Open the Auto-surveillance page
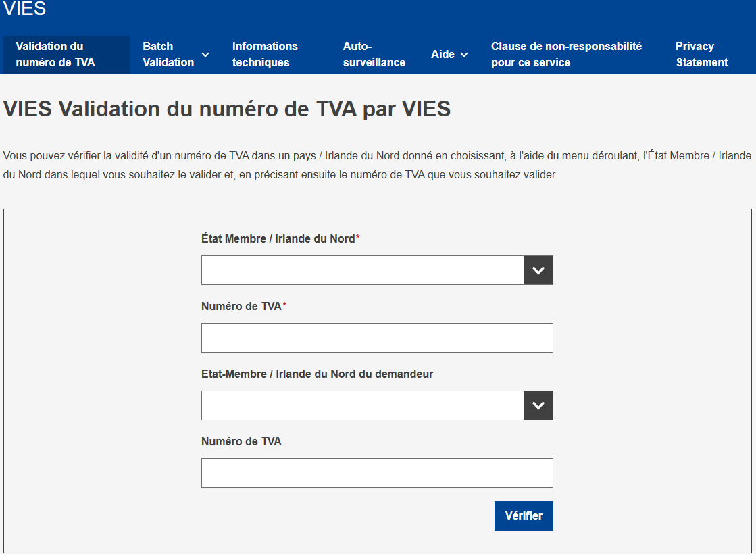The image size is (756, 554). 374,55
